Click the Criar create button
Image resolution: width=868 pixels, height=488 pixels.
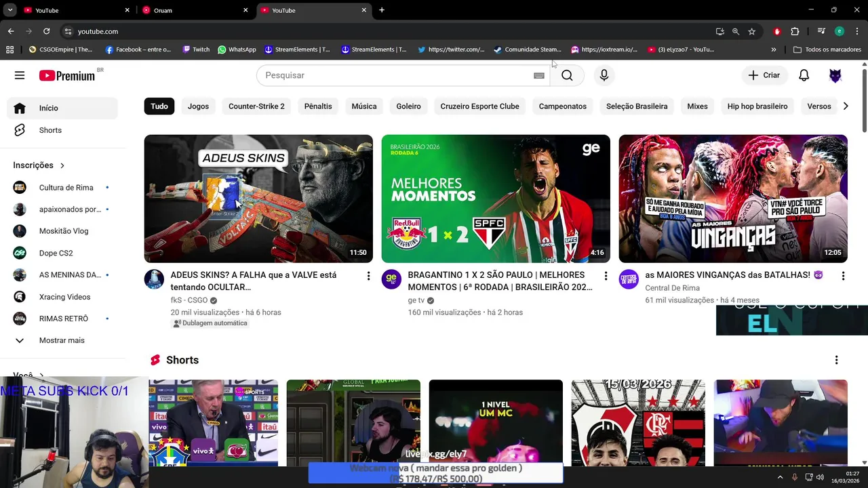tap(764, 75)
